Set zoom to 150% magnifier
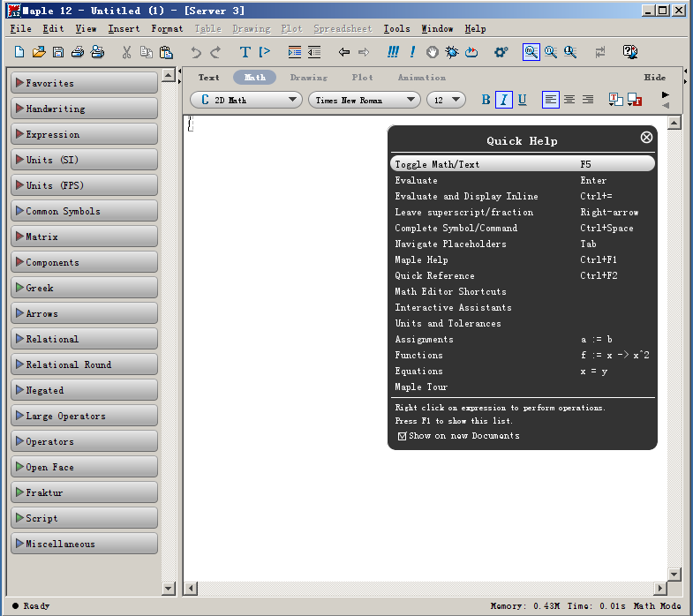 click(x=551, y=52)
